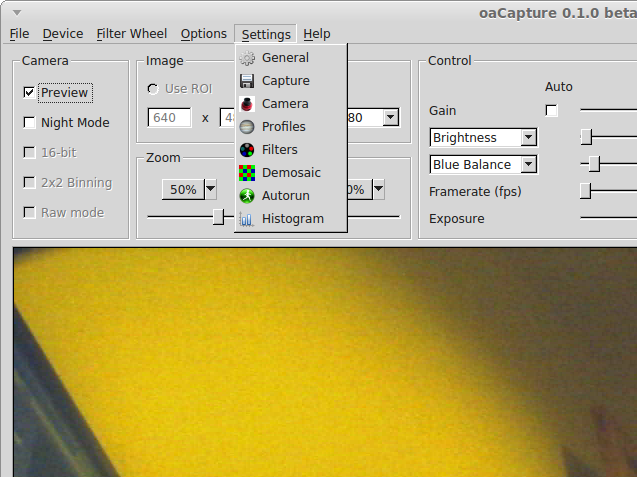This screenshot has width=637, height=477.
Task: Expand the partially hidden zoom percent dropdown
Action: click(378, 189)
